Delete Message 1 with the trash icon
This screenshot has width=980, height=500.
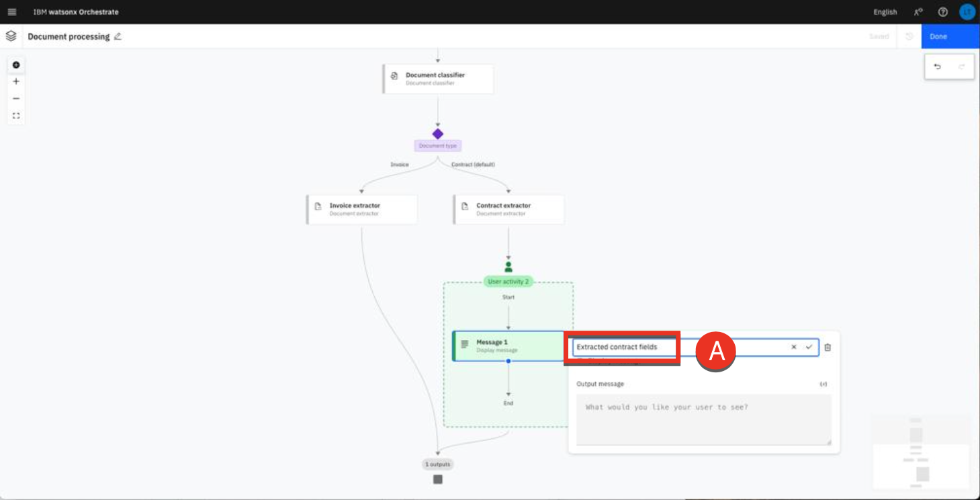[x=828, y=347]
